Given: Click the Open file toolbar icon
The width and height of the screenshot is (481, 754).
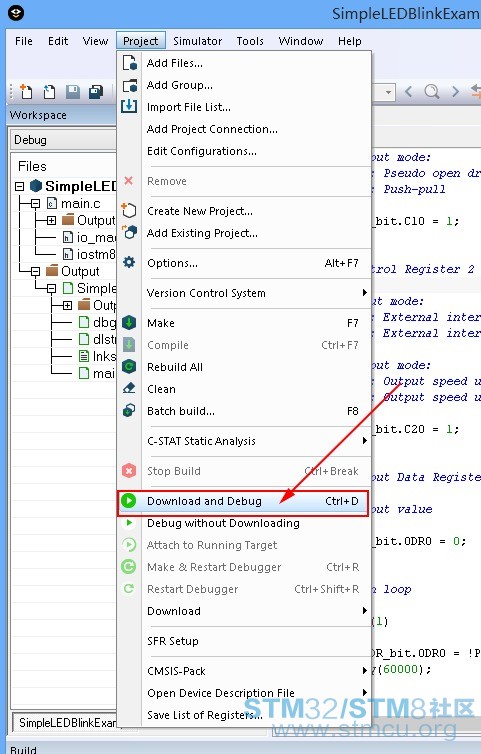Looking at the screenshot, I should pos(49,91).
